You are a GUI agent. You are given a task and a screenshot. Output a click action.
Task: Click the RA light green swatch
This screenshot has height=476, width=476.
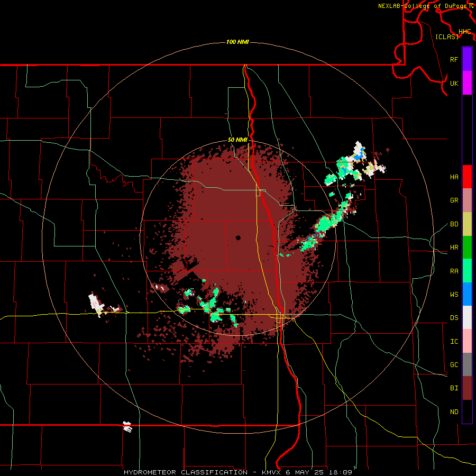click(x=467, y=271)
